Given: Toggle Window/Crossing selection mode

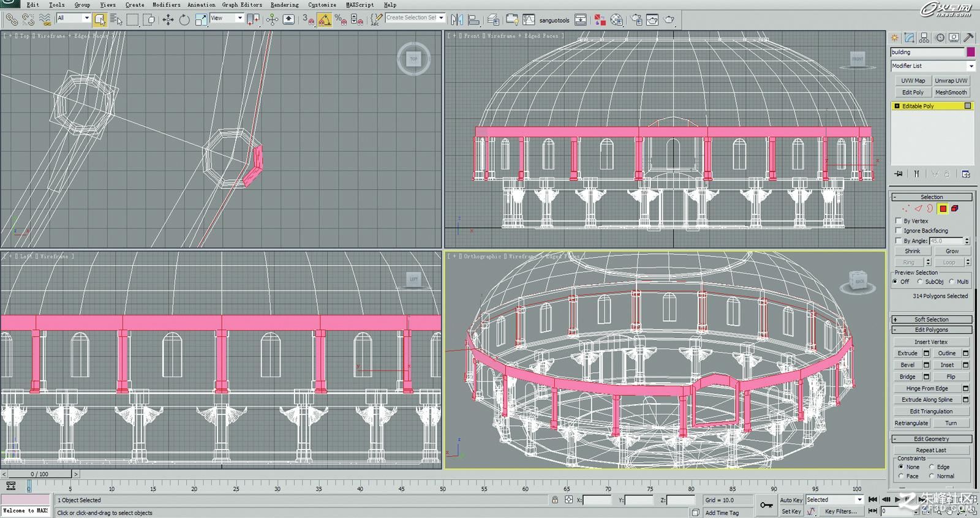Looking at the screenshot, I should tap(149, 20).
